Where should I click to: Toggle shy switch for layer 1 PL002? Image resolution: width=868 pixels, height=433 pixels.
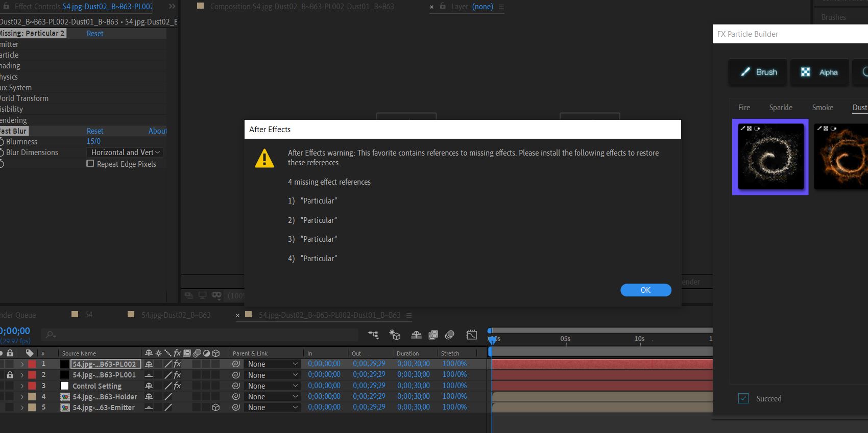click(x=149, y=364)
